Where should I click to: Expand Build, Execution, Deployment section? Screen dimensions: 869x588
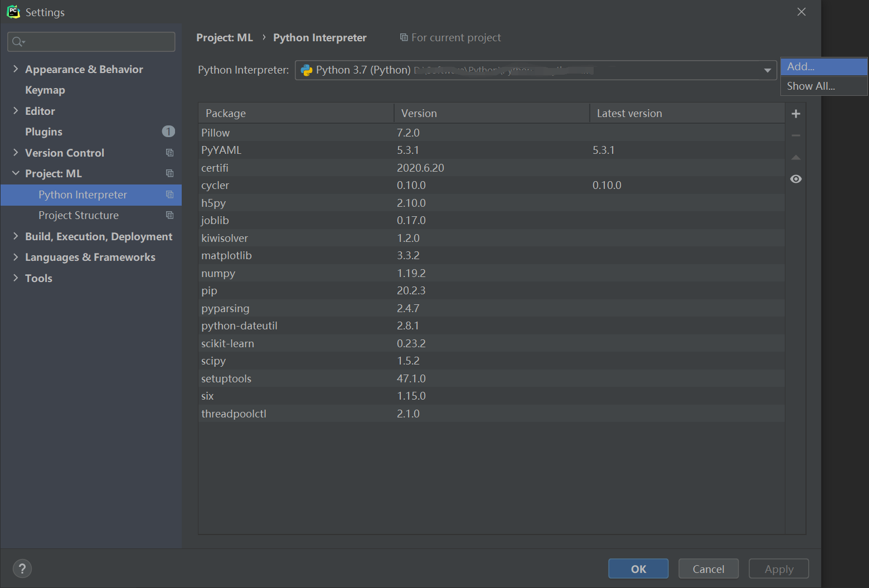16,236
